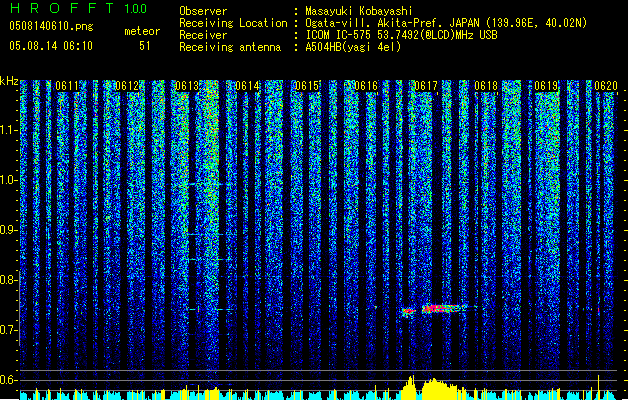Viewport: 629px width, 400px height.
Task: Click the 0.9 kHz frequency axis label
Action: click(9, 230)
